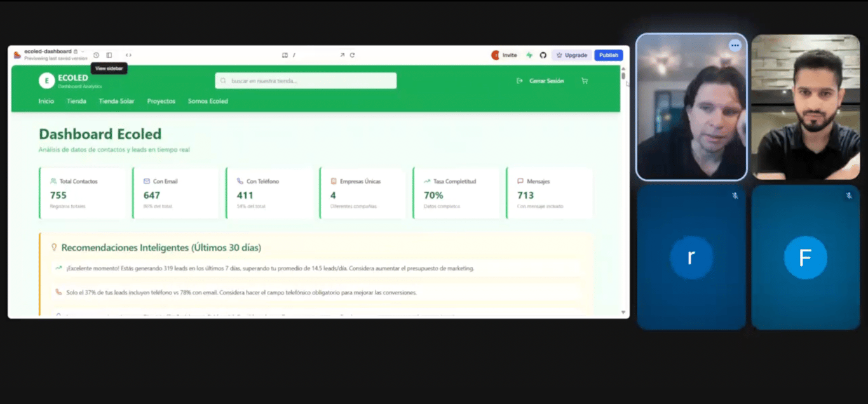Click the preview page vertical scrollbar thumb
Screen dimensions: 868x404
[623, 76]
